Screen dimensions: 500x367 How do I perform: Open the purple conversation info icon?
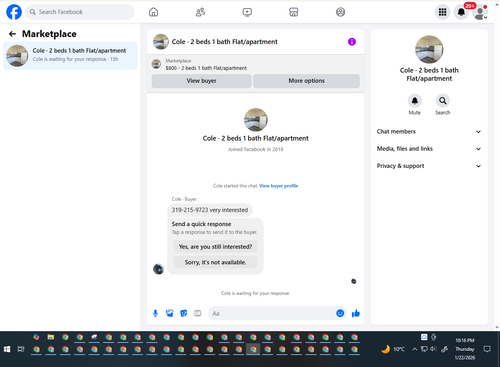click(x=352, y=42)
